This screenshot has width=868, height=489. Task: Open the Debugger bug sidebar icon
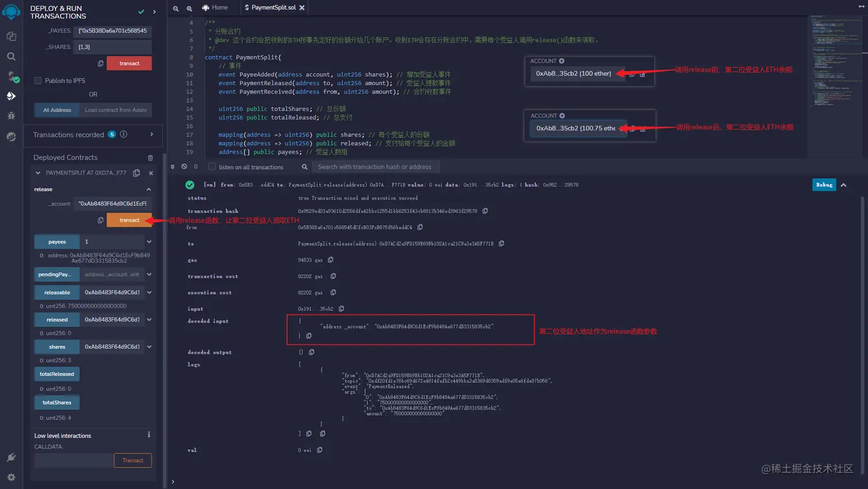pos(11,115)
